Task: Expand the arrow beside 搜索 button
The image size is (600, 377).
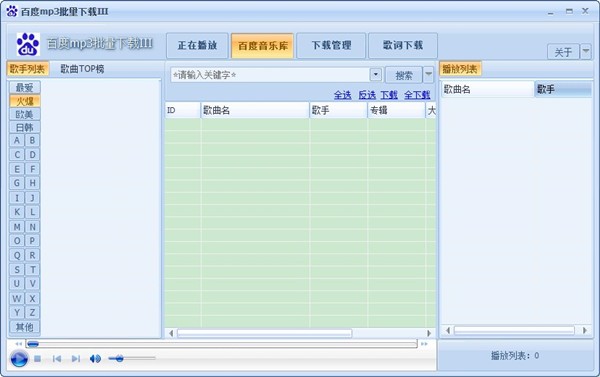Action: (429, 75)
